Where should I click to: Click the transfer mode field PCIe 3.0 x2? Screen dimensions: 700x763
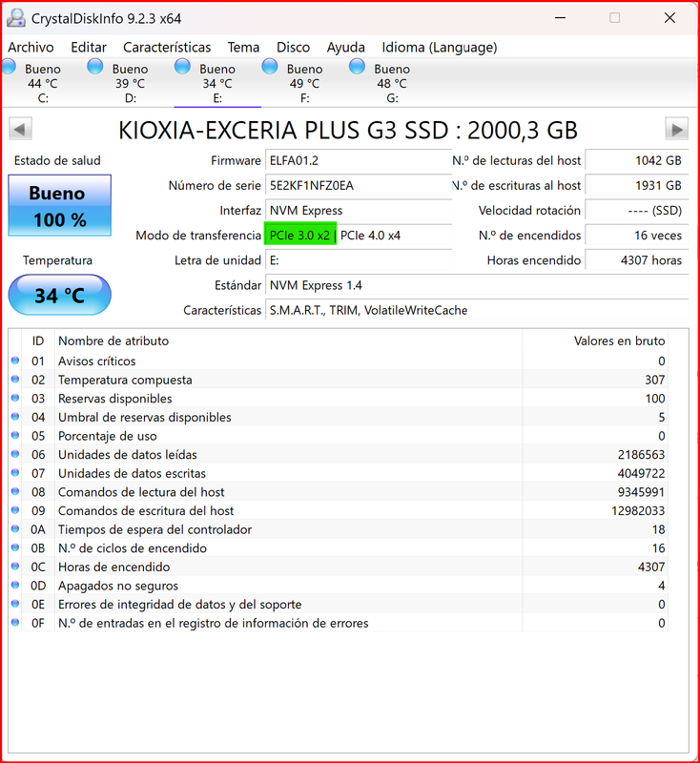(359, 235)
